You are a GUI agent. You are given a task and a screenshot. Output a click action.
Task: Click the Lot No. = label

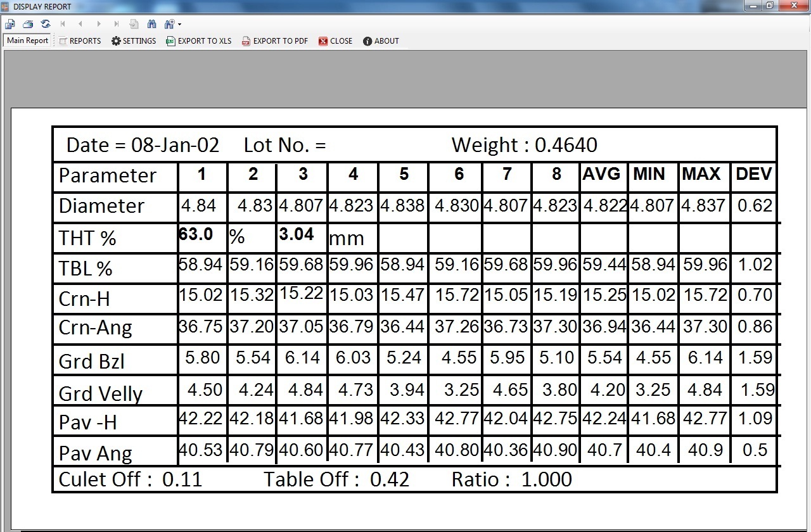coord(285,145)
